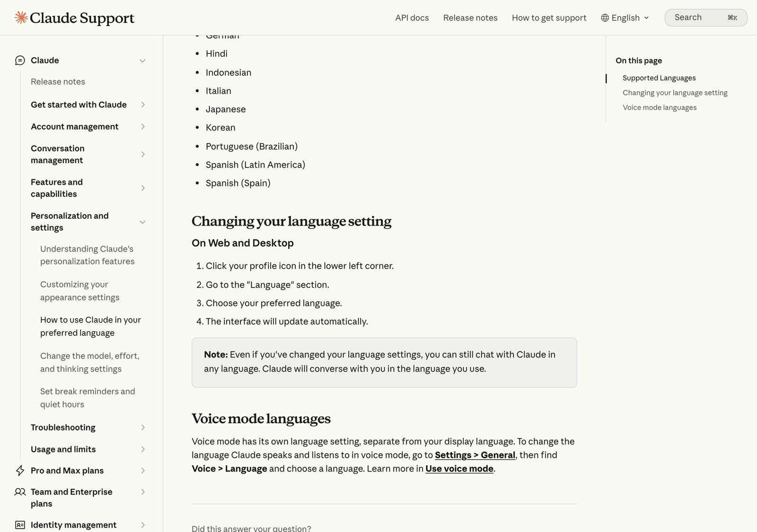Click the Pro and Max plans label

[x=67, y=471]
